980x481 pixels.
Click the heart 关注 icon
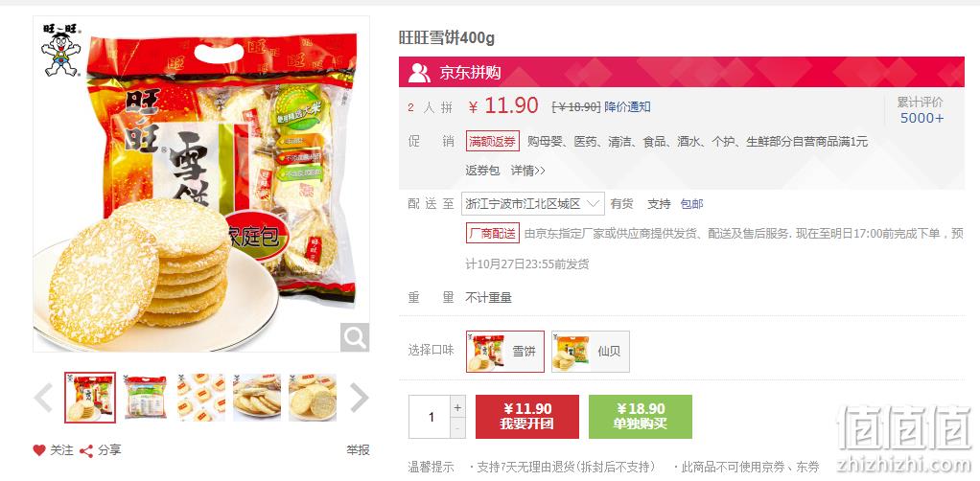39,449
